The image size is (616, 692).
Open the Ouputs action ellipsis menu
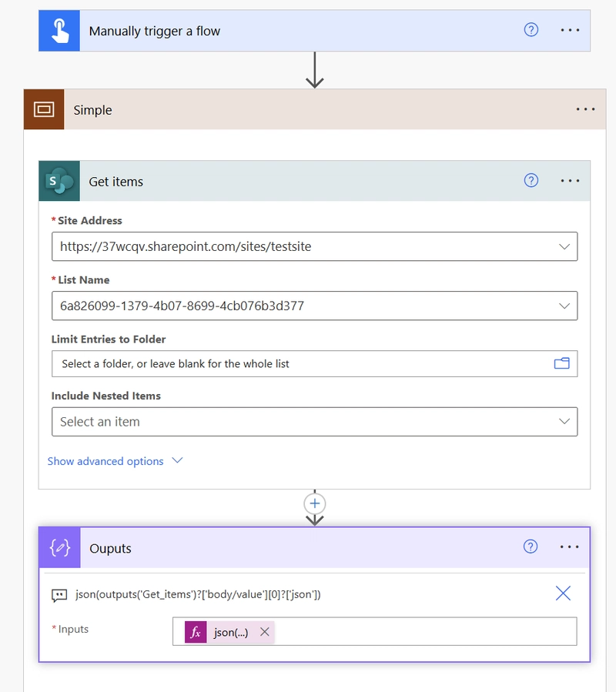tap(569, 547)
